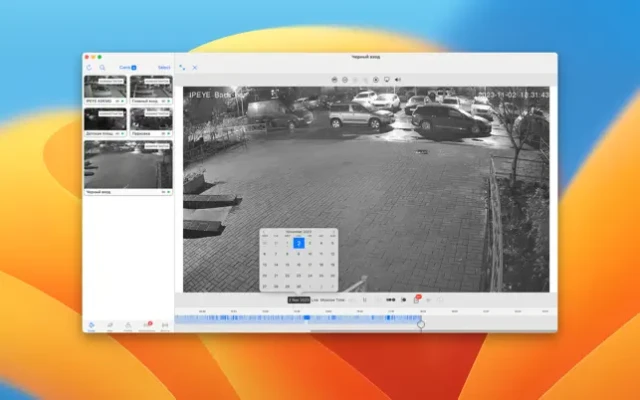The image size is (640, 400).
Task: Open camera search with magnifier icon
Action: (101, 67)
